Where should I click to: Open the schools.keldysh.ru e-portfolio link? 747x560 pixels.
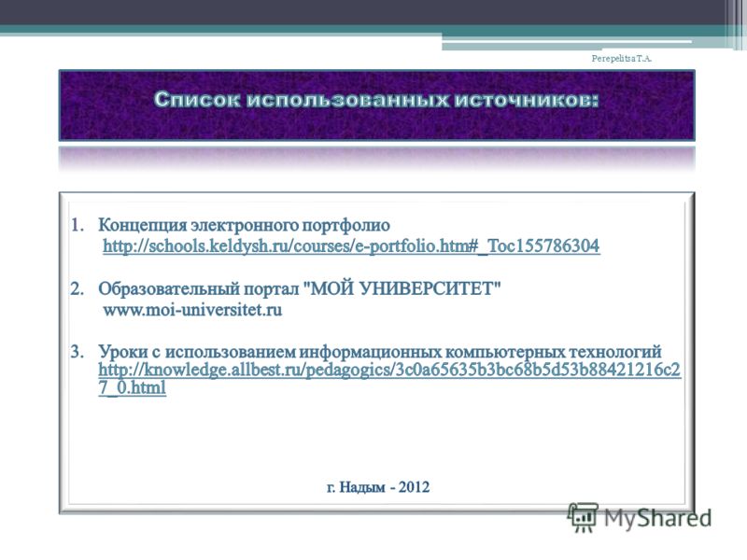tap(351, 246)
